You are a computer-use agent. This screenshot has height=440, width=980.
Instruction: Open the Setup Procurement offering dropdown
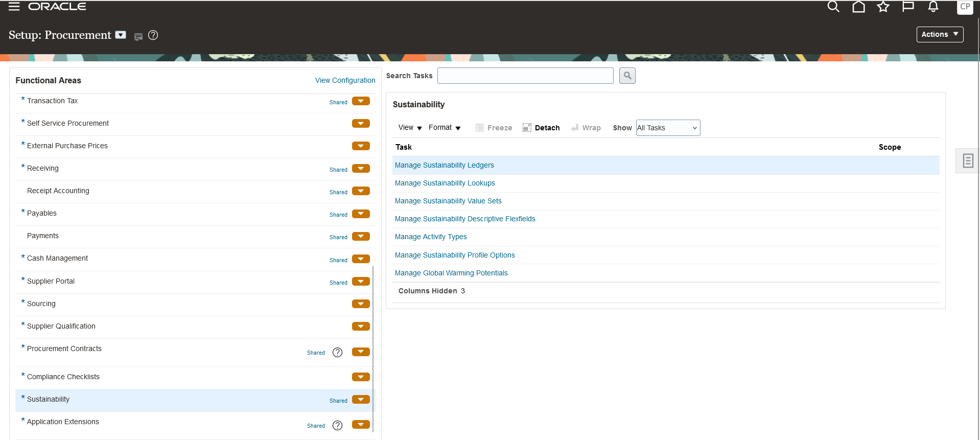[x=121, y=35]
